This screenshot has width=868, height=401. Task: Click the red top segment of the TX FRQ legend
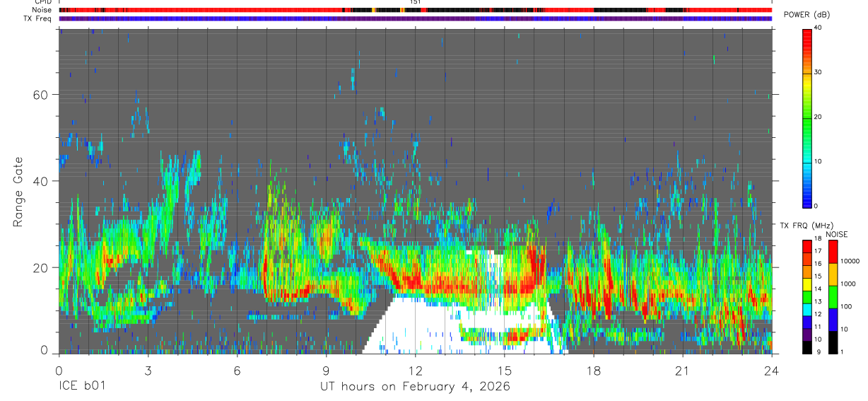click(807, 246)
